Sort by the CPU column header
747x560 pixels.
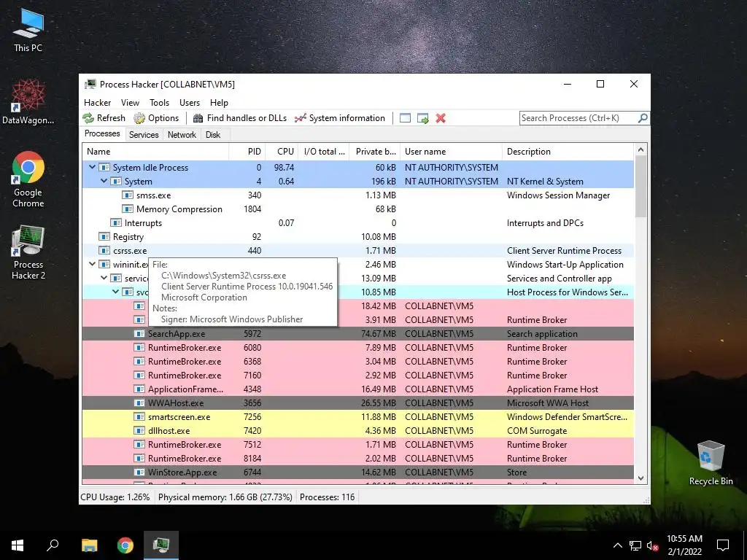tap(282, 152)
